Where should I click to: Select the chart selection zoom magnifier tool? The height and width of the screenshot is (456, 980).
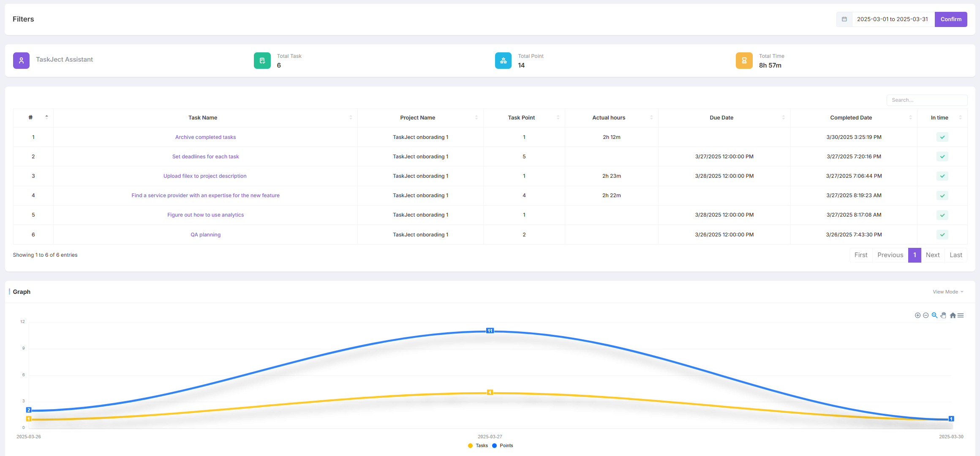(x=934, y=315)
